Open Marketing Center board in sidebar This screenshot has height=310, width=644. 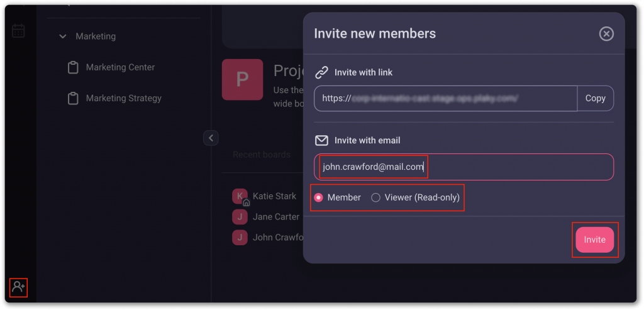(120, 67)
